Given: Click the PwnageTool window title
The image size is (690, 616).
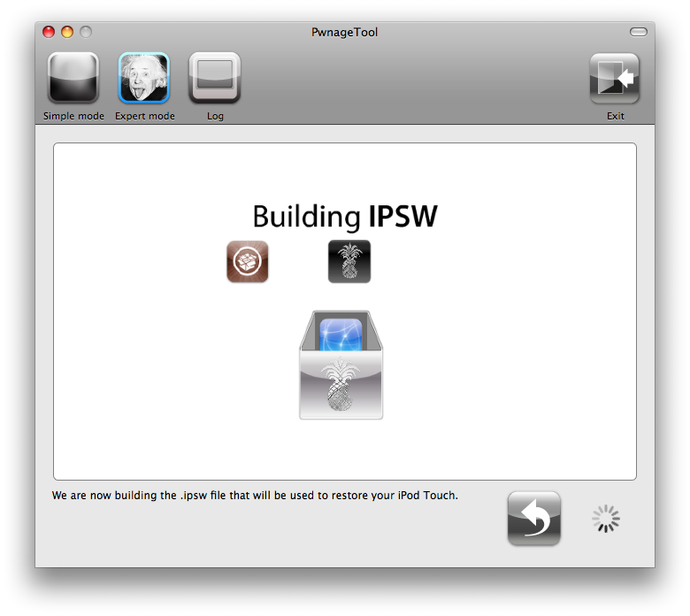Looking at the screenshot, I should 345,32.
